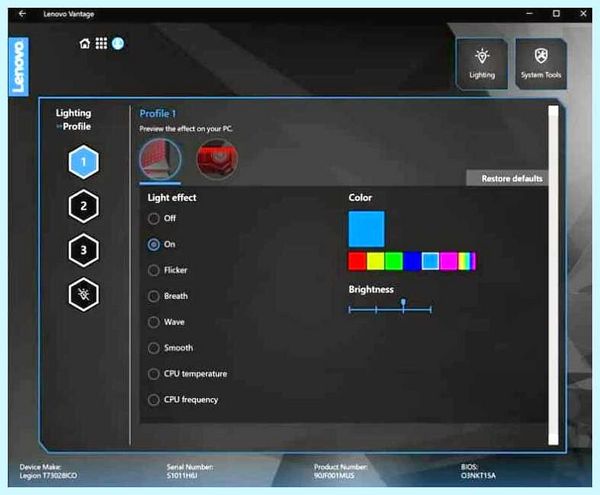Open the Home icon
Screen dimensions: 600x495
tap(85, 44)
